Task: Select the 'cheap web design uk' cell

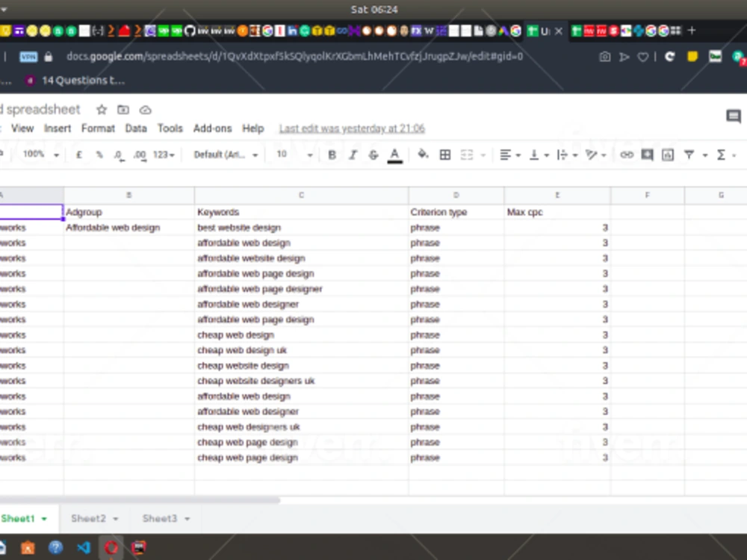Action: point(301,350)
